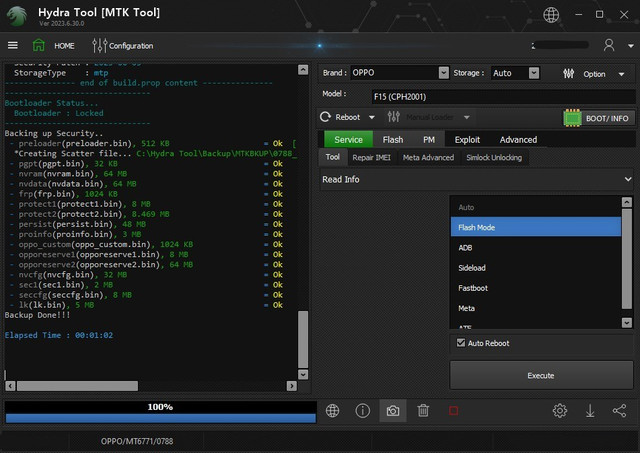Click the 100% progress bar
Screen dimensions: 640x453
click(160, 412)
